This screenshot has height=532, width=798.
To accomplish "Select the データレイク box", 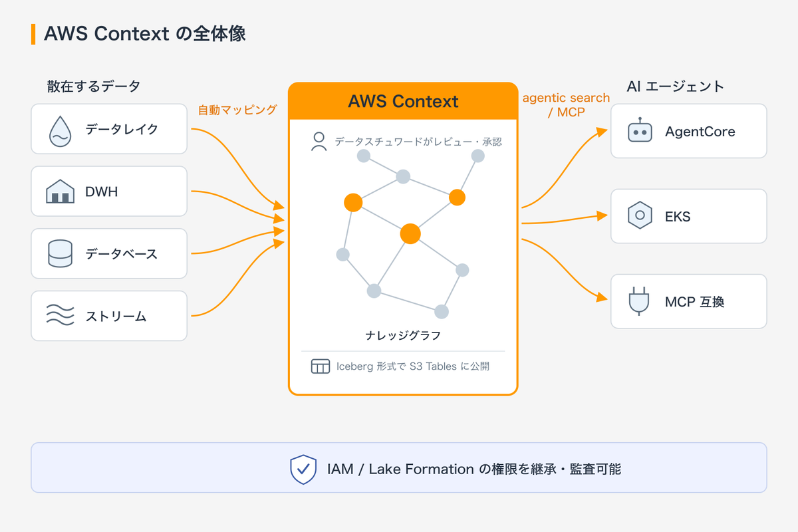I will pos(109,128).
